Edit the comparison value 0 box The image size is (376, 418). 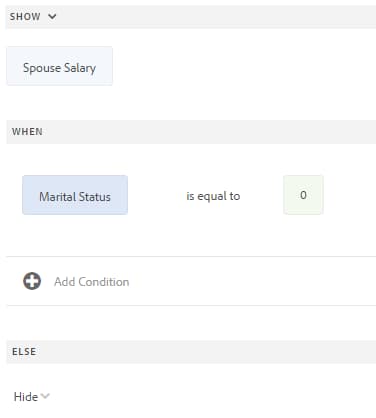pos(303,195)
